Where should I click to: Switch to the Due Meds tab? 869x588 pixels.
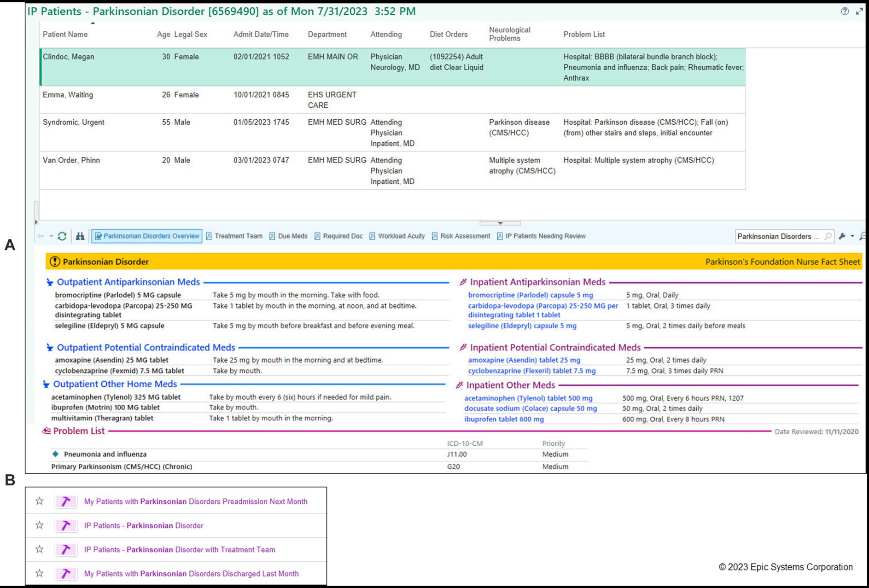click(x=288, y=236)
